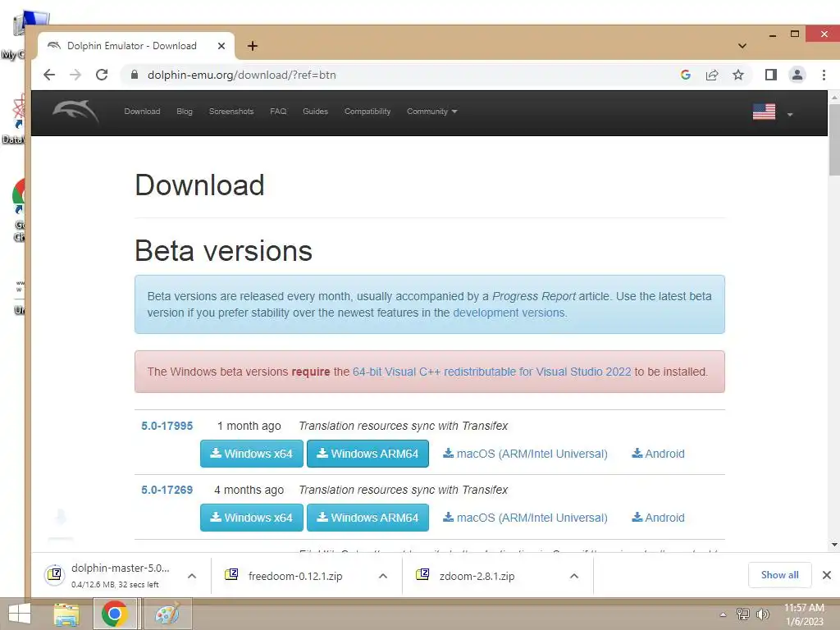Viewport: 840px width, 630px height.
Task: Click the US flag language icon
Action: [764, 112]
